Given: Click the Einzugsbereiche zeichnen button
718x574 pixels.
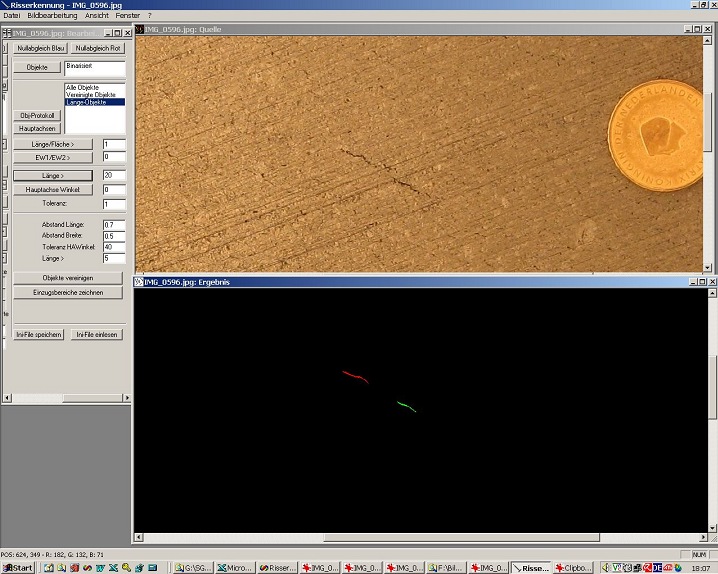Looking at the screenshot, I should point(68,292).
